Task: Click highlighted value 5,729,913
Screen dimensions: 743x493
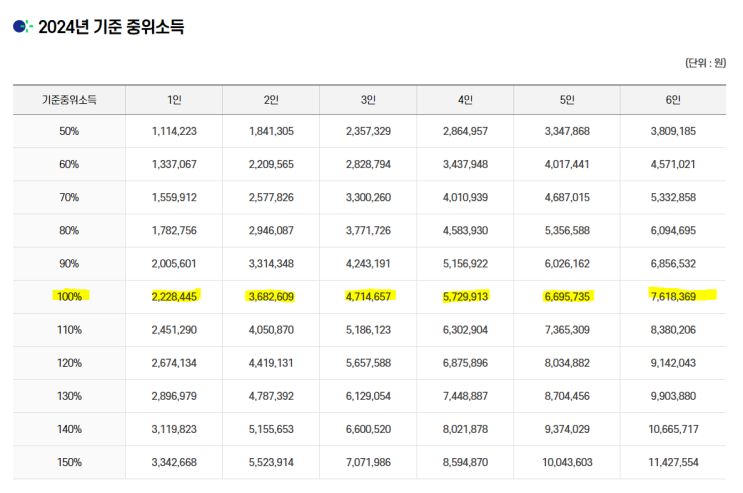Action: click(x=465, y=297)
